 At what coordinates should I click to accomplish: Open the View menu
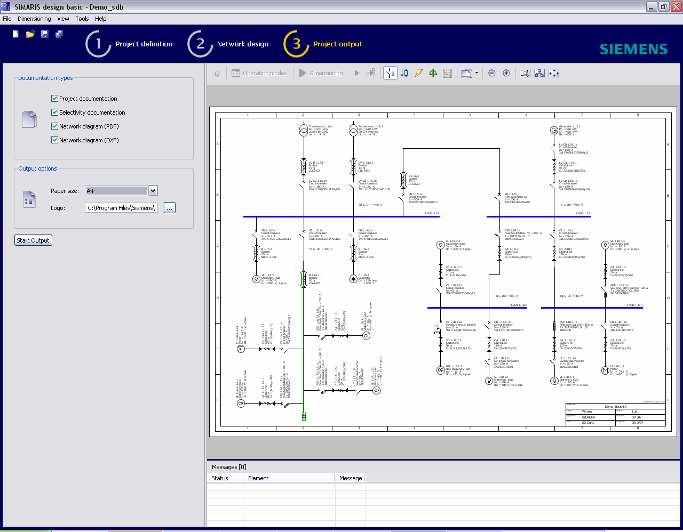click(x=64, y=19)
